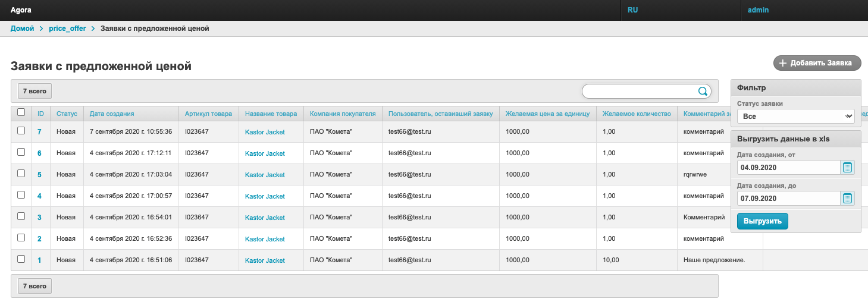
Task: Select the checkbox for row ID 1
Action: pyautogui.click(x=21, y=259)
